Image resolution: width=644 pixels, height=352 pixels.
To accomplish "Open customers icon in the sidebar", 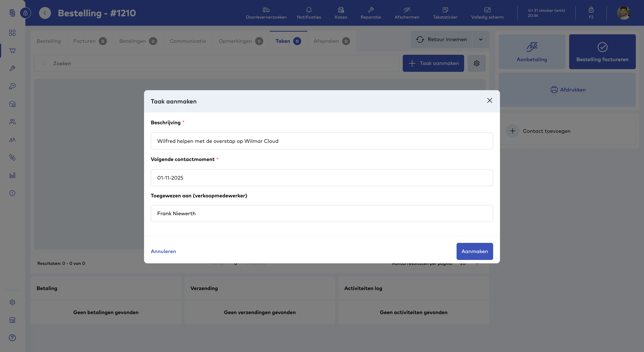I will [x=12, y=122].
